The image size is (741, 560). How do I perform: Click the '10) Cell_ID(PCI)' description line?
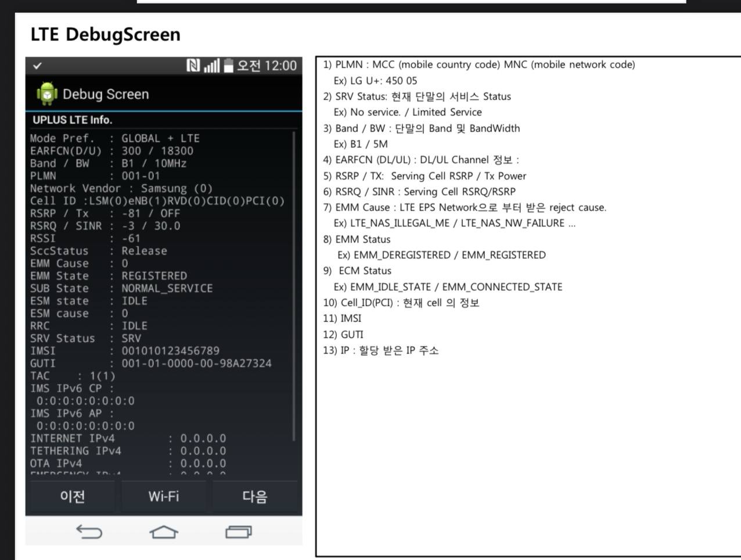(401, 303)
